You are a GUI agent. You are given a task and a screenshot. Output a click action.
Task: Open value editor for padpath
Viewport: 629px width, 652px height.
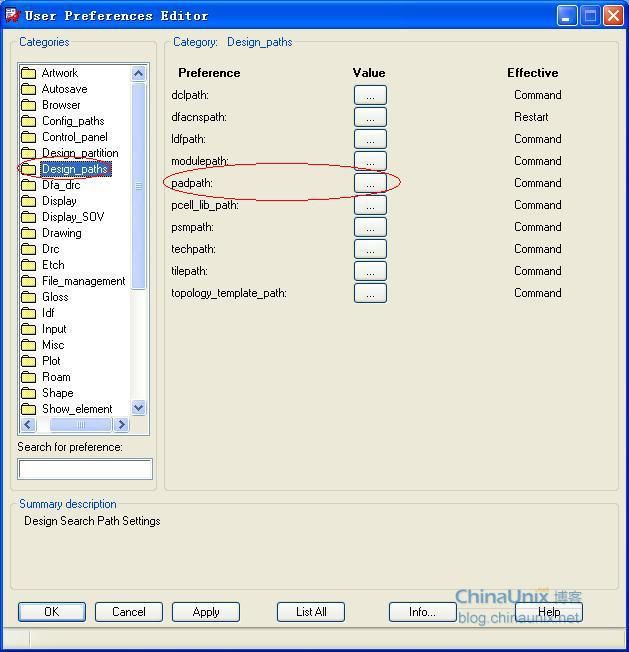pyautogui.click(x=370, y=183)
